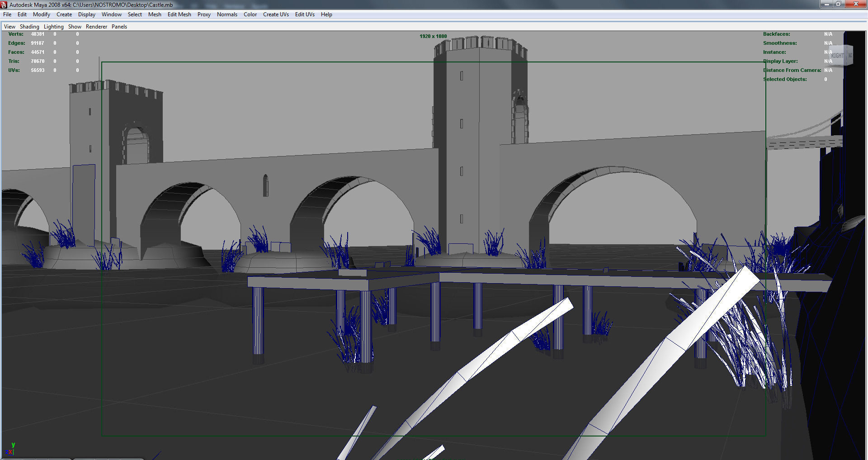Open the Display menu
Screen dimensions: 868x460
pyautogui.click(x=87, y=14)
